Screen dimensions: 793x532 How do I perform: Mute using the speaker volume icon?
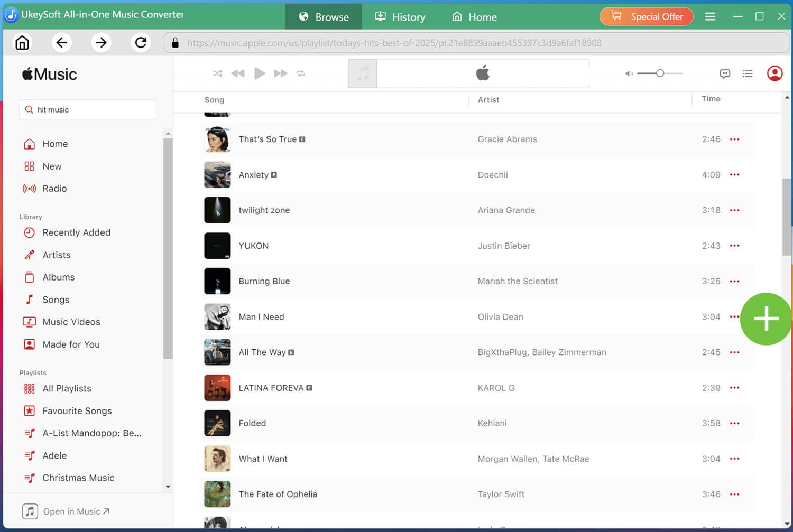click(x=629, y=73)
